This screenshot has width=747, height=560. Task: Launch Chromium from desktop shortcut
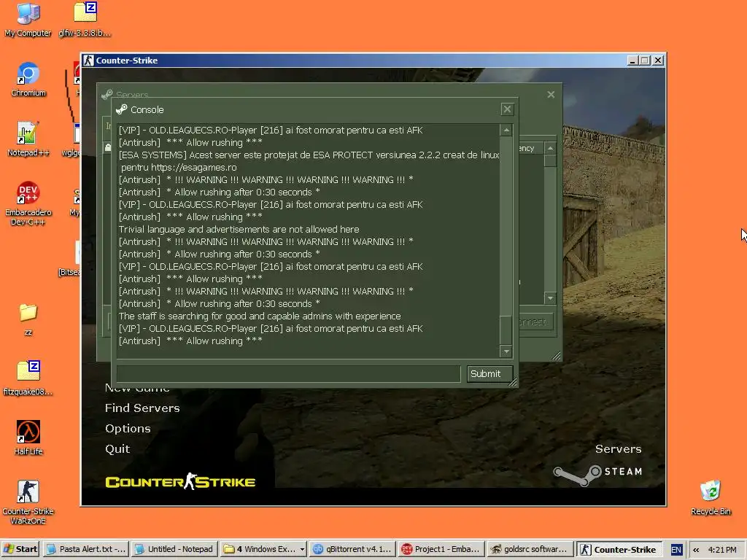(28, 79)
